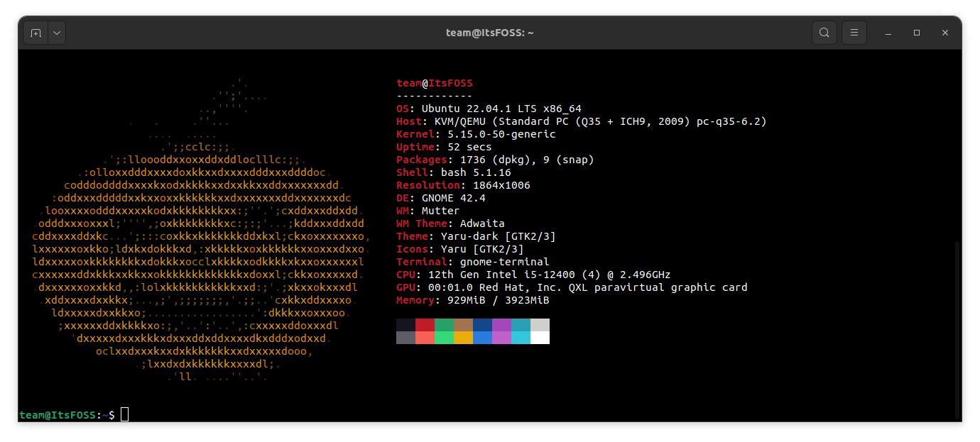Click the window title team@ItsFOSS: ~
The width and height of the screenshot is (980, 442).
click(490, 32)
